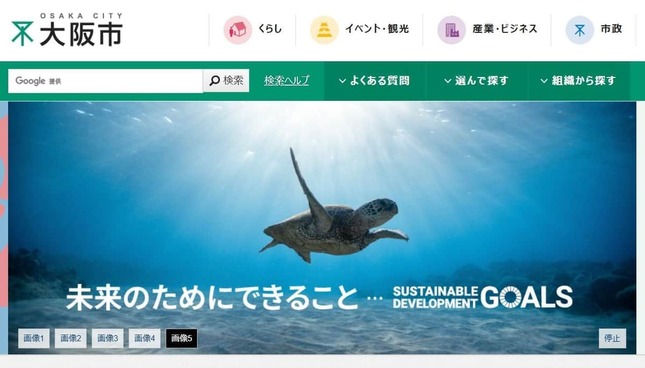Click the magnifier icon in the 検索 button
The width and height of the screenshot is (645, 368).
click(214, 81)
